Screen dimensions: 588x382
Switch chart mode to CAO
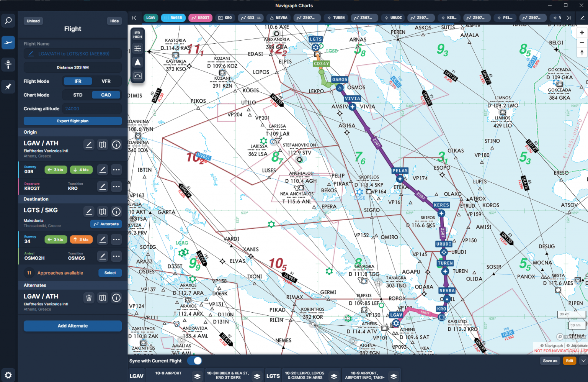pos(106,95)
